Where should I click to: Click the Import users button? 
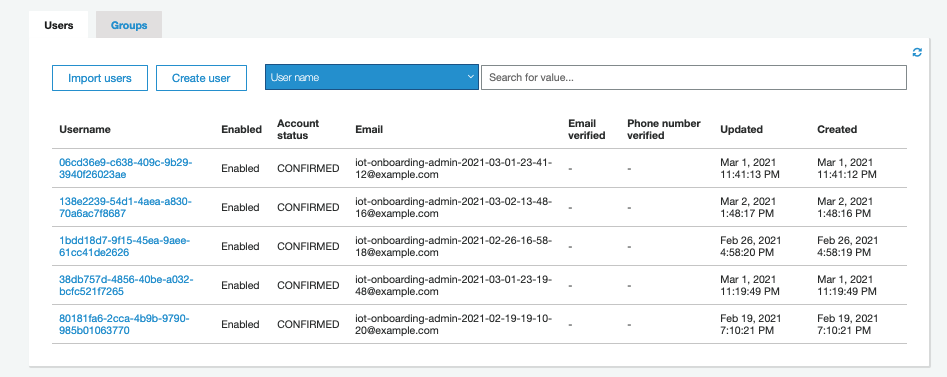pyautogui.click(x=100, y=78)
